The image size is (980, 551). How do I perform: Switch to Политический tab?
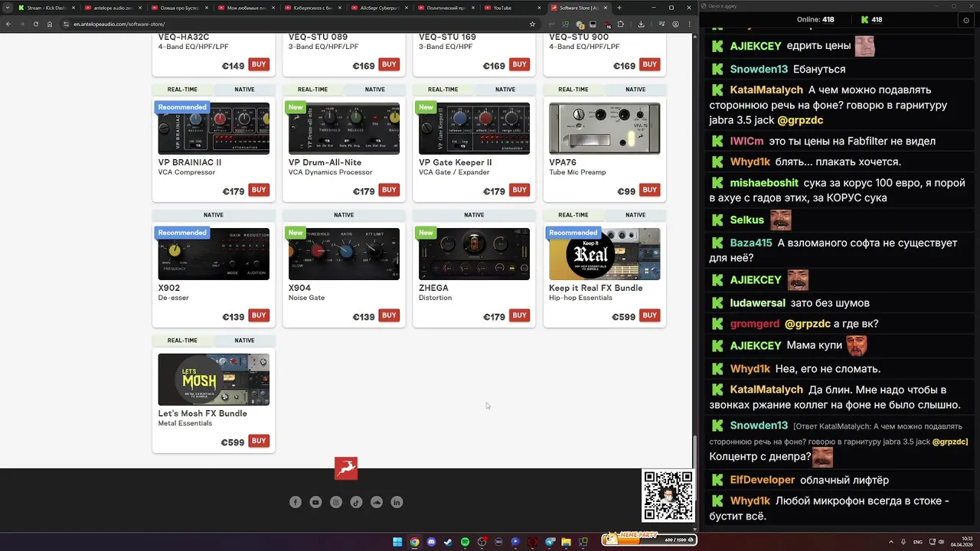click(x=446, y=8)
